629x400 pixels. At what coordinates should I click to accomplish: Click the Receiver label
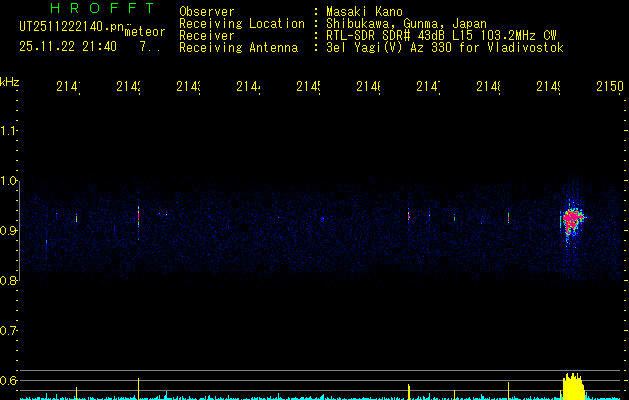(207, 36)
